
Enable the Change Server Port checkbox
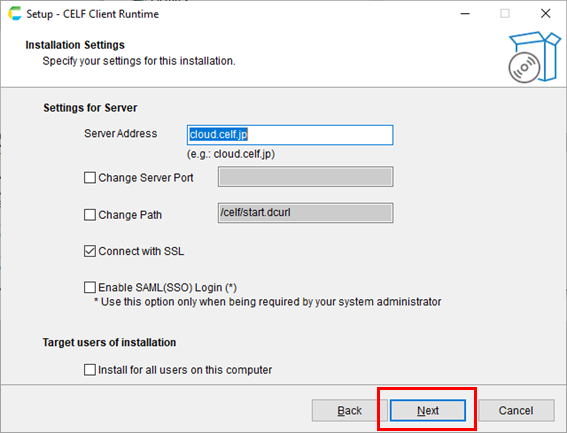click(x=90, y=178)
